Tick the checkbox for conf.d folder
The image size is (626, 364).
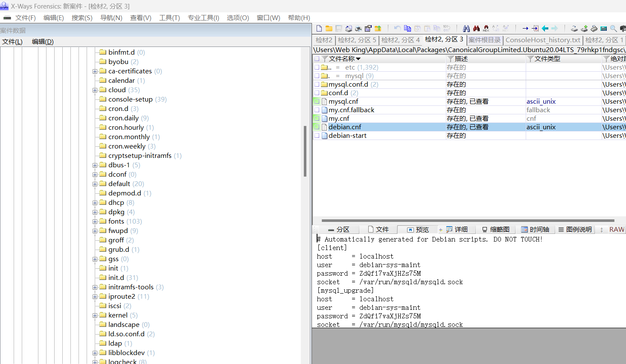point(317,93)
